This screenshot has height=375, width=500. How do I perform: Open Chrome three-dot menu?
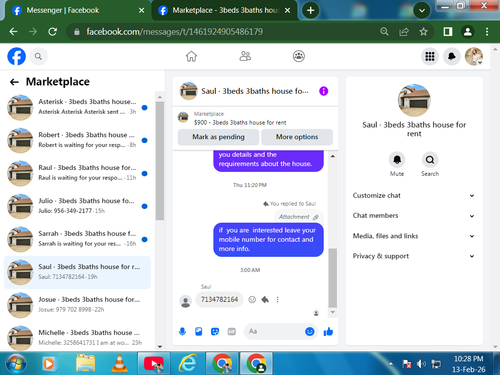tap(487, 32)
